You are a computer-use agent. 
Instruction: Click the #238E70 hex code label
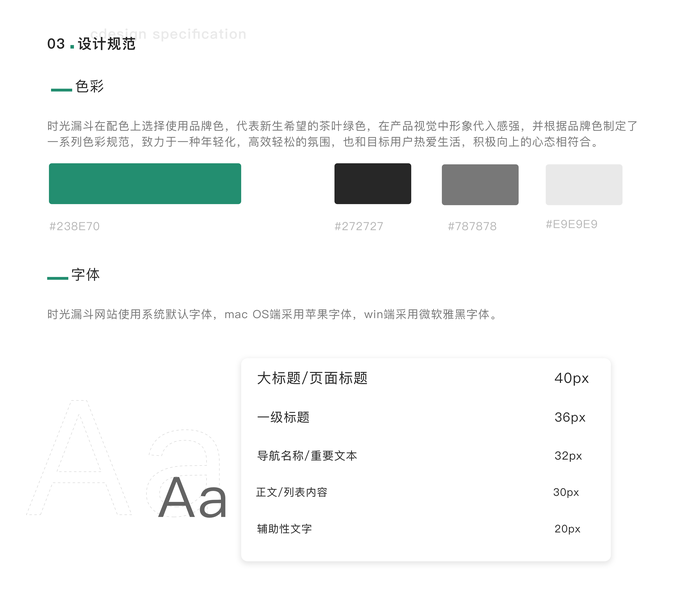[75, 227]
